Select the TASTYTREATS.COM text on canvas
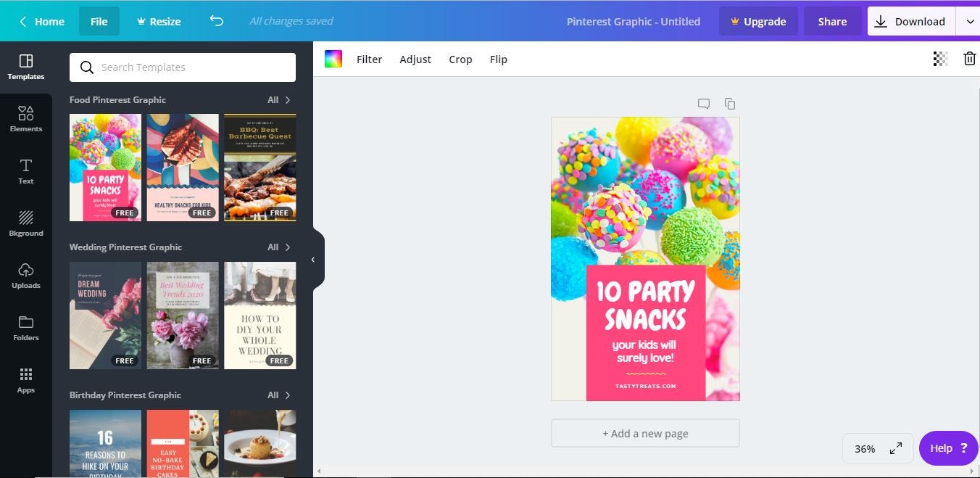The height and width of the screenshot is (478, 980). pos(645,386)
